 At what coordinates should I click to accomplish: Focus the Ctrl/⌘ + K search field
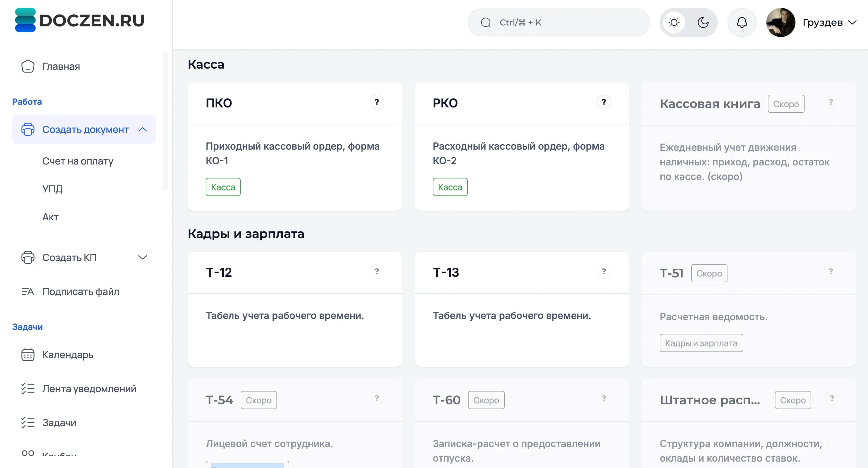point(558,22)
